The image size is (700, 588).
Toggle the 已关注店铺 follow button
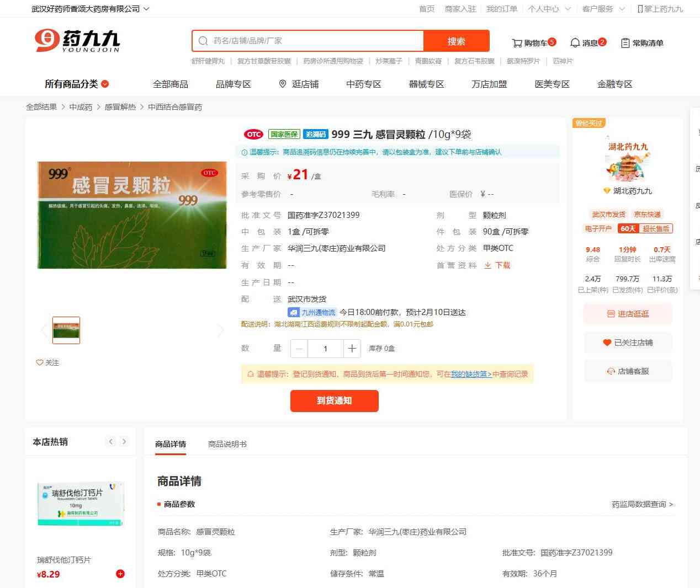point(628,343)
